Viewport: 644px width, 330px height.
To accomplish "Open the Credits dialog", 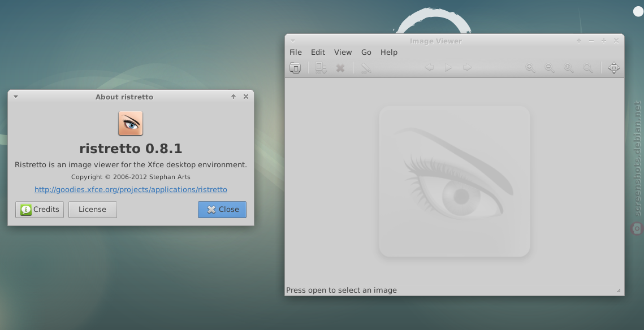I will (40, 209).
